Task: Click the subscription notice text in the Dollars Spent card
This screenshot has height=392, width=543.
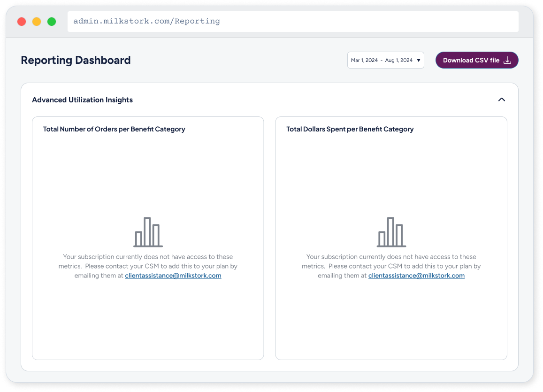Action: (x=391, y=266)
